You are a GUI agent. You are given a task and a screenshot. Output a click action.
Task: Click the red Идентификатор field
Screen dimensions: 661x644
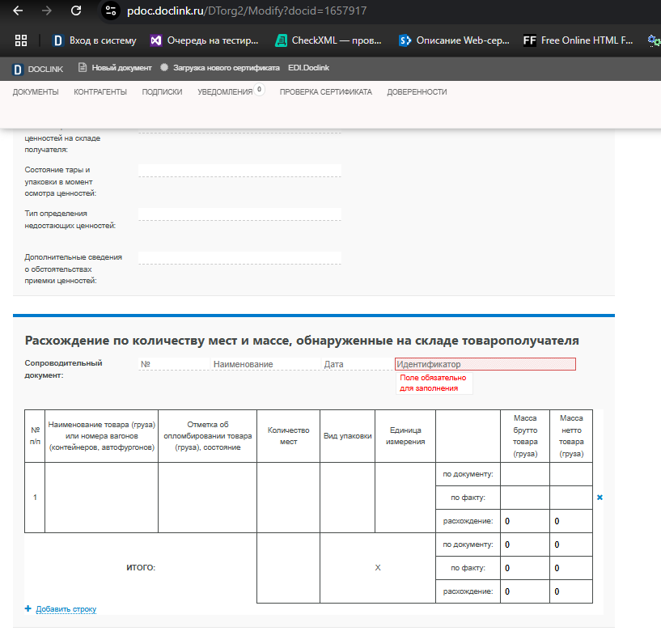click(485, 364)
